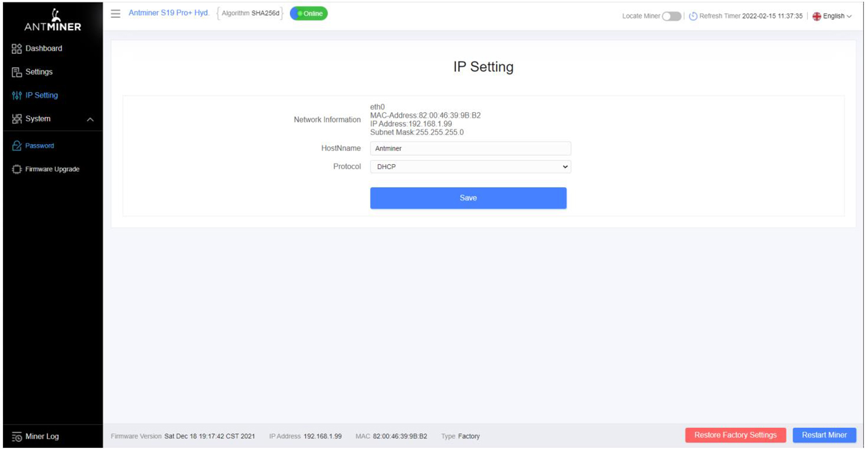Screen dimensions: 868x452
Task: Click the Antminer logo in the sidebar
Action: (x=53, y=20)
